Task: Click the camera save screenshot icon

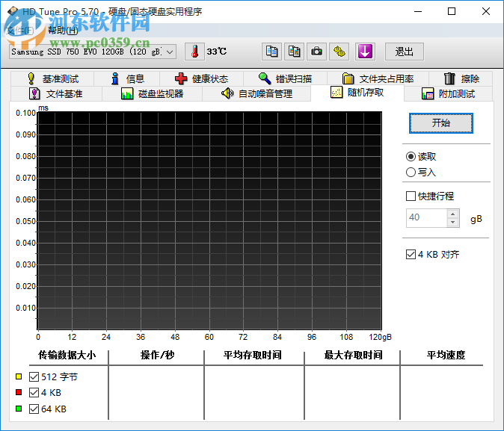Action: [316, 52]
